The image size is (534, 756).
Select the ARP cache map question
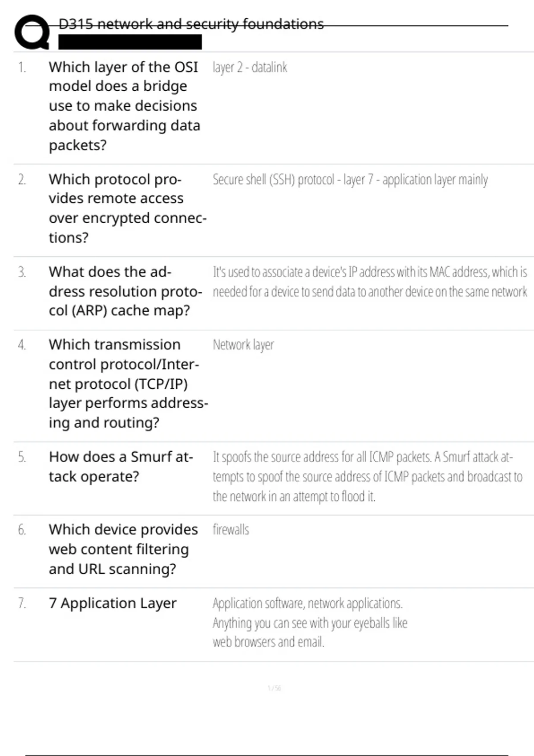(125, 291)
